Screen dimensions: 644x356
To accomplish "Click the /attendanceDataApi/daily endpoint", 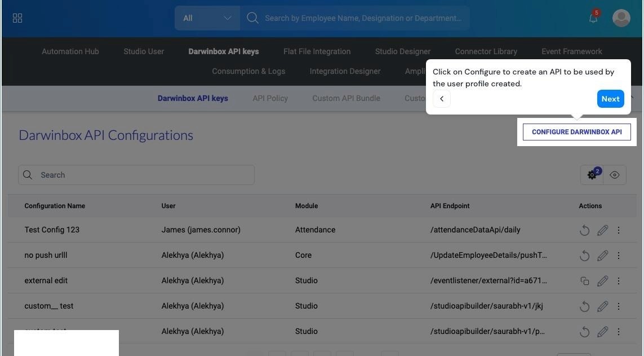I will (475, 230).
